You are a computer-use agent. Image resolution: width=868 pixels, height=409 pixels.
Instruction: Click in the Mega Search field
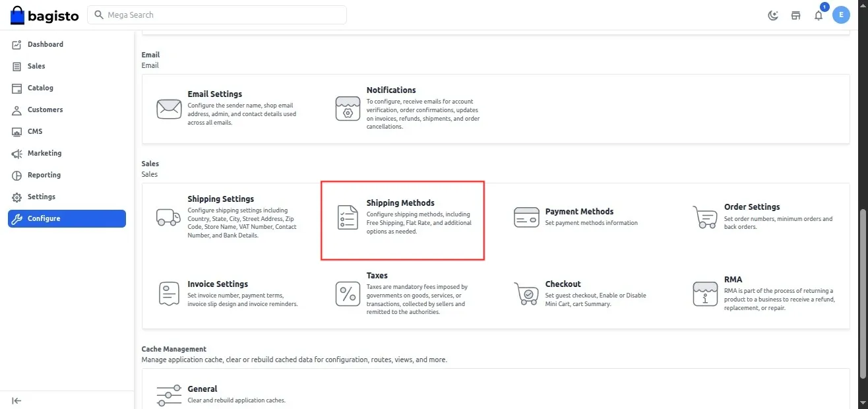(x=218, y=15)
